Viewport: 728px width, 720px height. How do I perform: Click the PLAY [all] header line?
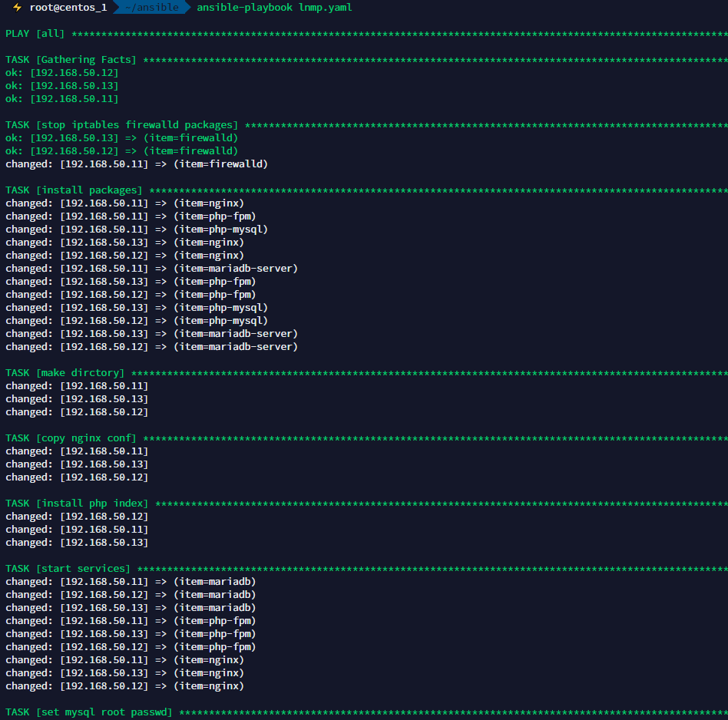point(35,34)
